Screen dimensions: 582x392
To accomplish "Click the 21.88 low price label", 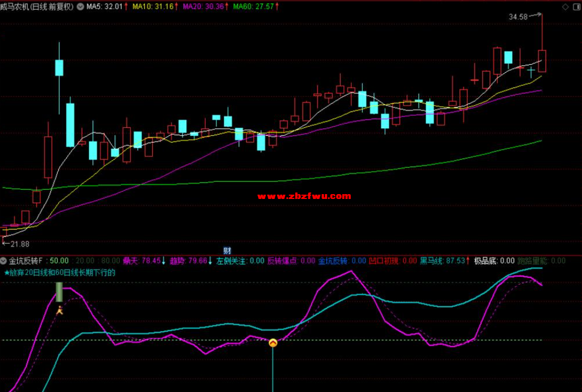I will [x=16, y=244].
